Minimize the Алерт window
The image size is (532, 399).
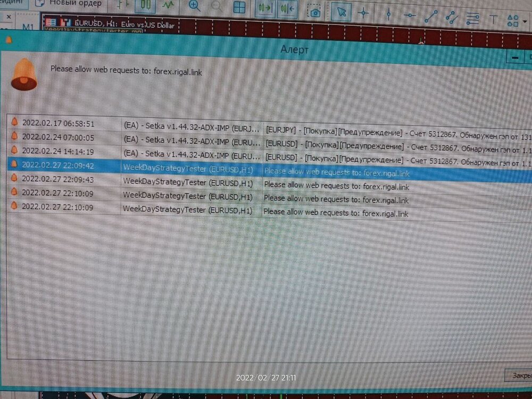point(515,57)
